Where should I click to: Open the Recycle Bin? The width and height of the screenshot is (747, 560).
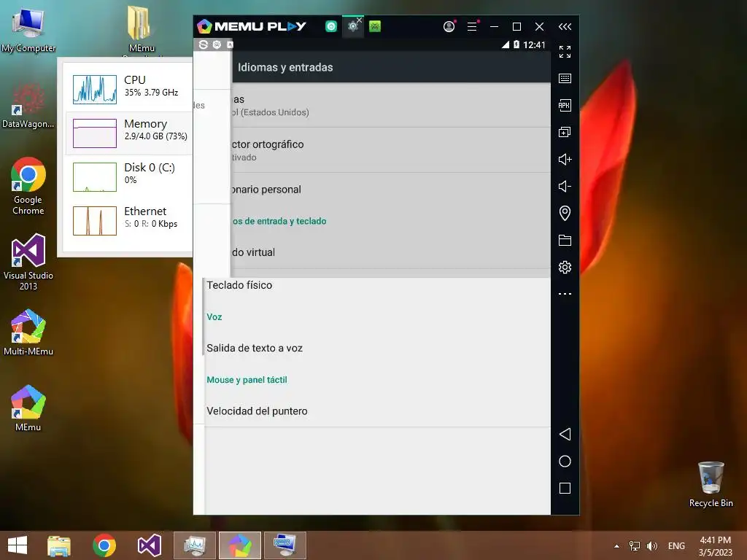[x=711, y=484]
